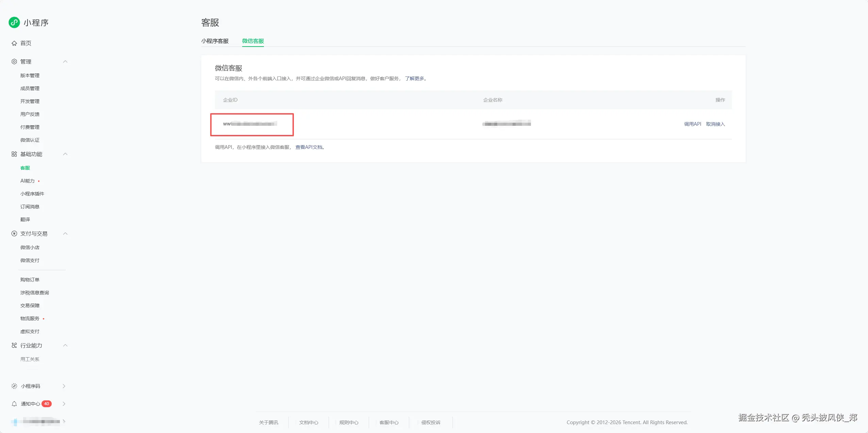Open 交易保障 menu item
Screen dimensions: 868x433
click(30, 306)
